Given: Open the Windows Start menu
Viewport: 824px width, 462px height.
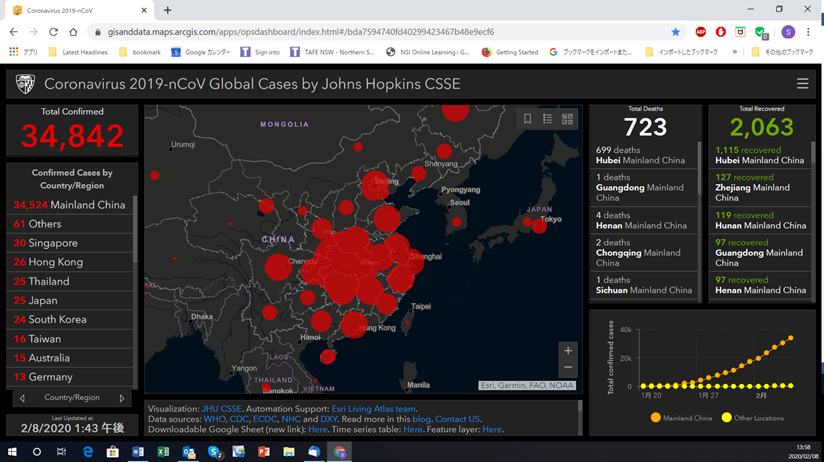Looking at the screenshot, I should coord(12,452).
